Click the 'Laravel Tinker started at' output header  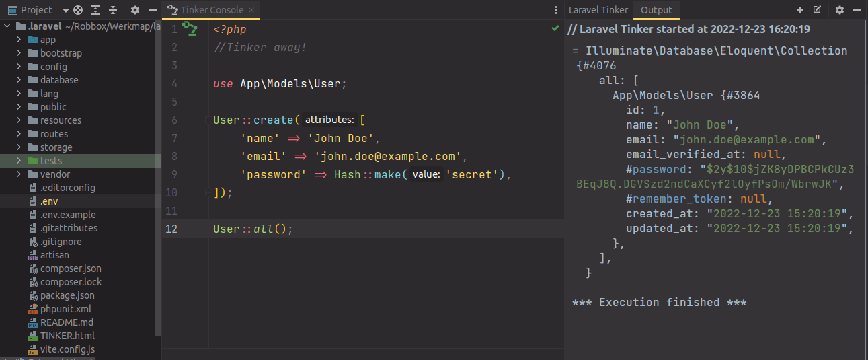688,29
